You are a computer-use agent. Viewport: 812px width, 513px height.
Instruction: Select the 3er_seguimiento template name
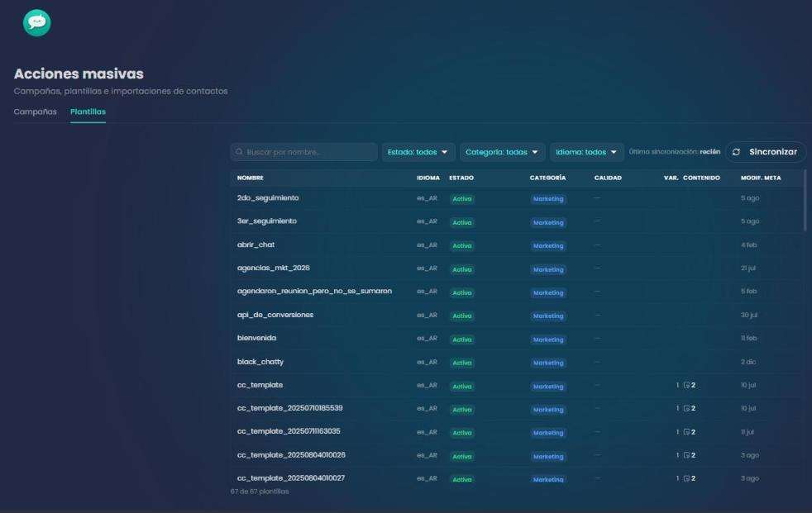point(267,221)
